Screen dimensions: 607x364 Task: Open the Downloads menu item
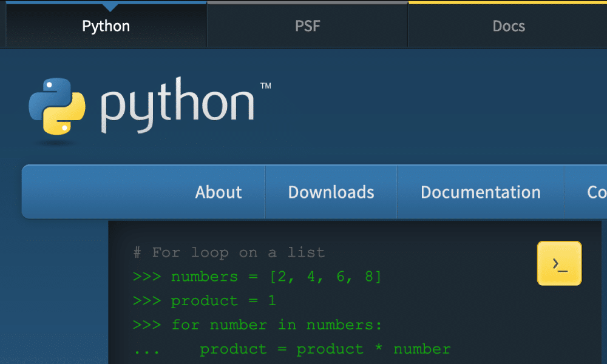click(331, 192)
